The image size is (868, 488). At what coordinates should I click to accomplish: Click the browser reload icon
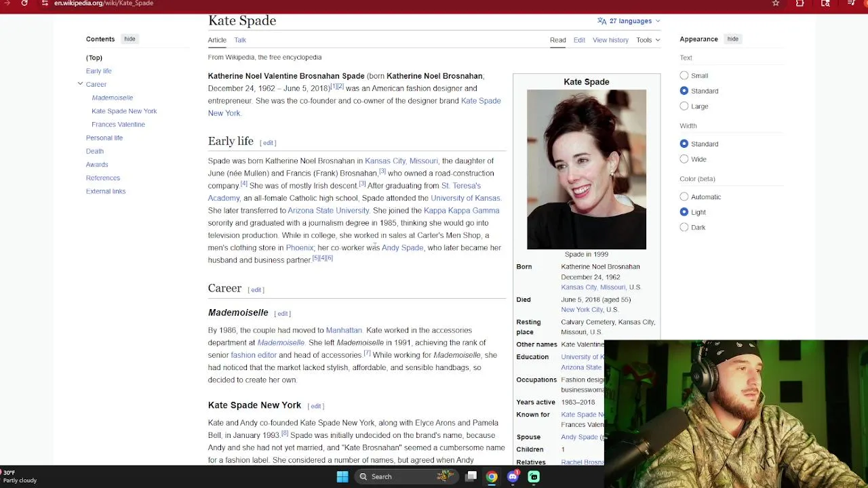pos(24,3)
